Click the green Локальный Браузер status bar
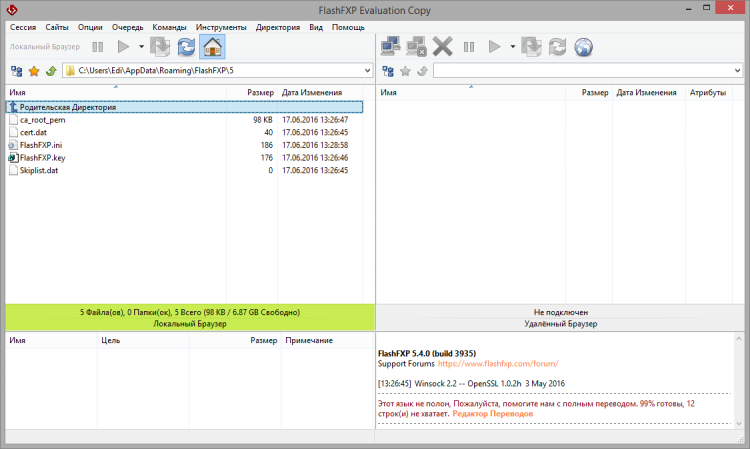The image size is (750, 449). (x=190, y=318)
